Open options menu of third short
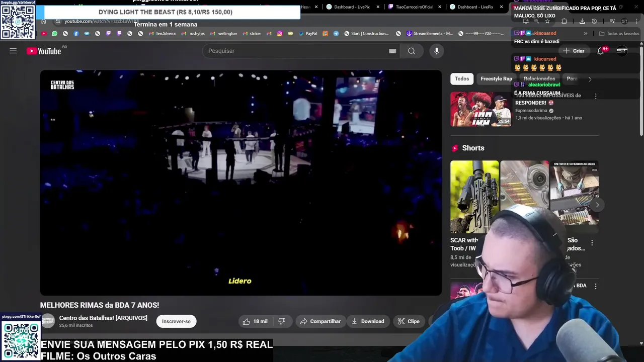This screenshot has height=362, width=644. pyautogui.click(x=592, y=243)
